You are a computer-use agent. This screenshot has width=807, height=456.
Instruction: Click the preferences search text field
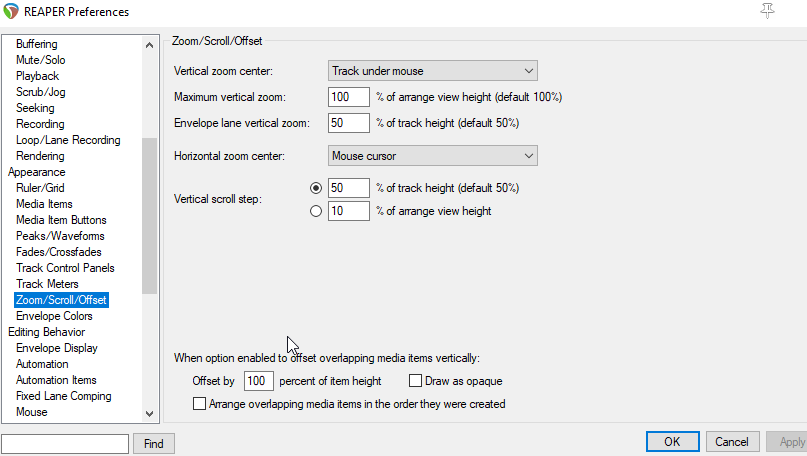point(66,443)
